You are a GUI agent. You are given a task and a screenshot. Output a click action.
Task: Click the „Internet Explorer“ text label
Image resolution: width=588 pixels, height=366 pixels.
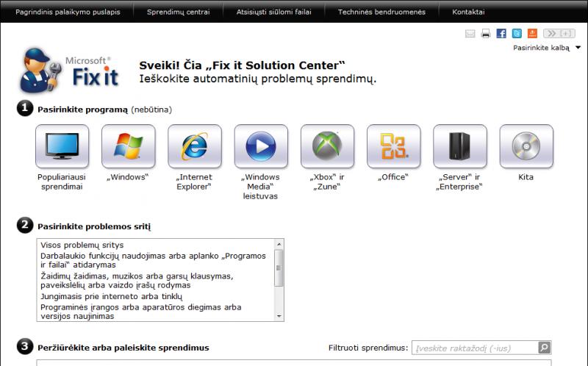tap(194, 182)
